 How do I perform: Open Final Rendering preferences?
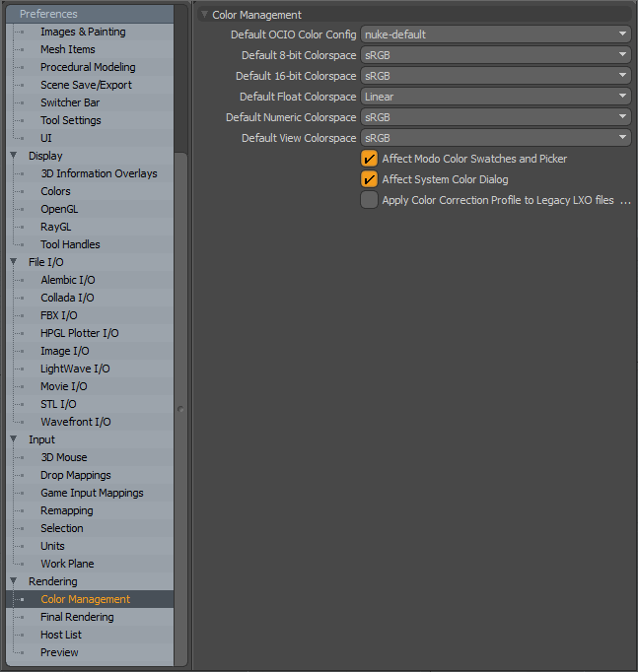77,617
